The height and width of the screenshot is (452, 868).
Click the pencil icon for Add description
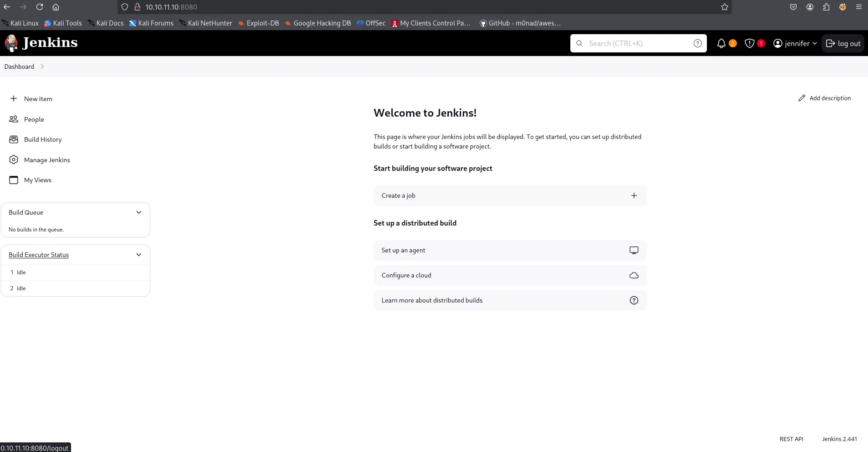pyautogui.click(x=802, y=98)
